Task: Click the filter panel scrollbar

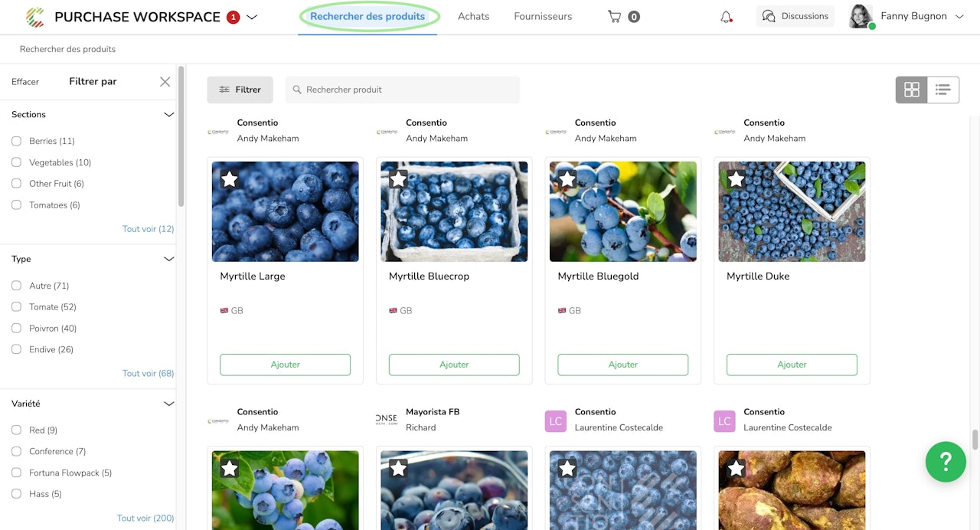Action: 181,136
